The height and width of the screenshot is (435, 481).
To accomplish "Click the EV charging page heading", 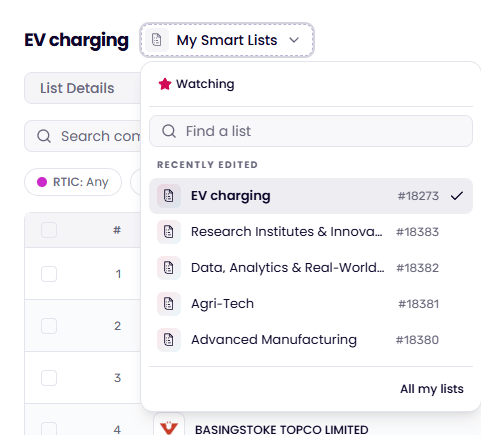I will (76, 40).
